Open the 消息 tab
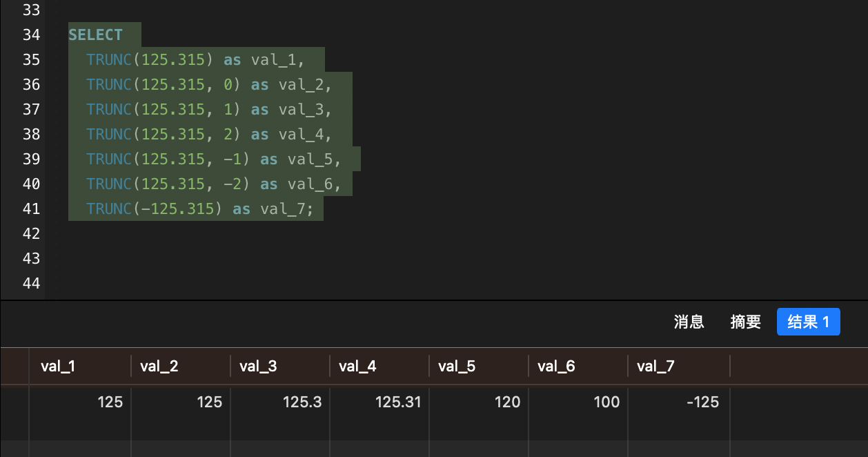Image resolution: width=868 pixels, height=457 pixels. [689, 322]
